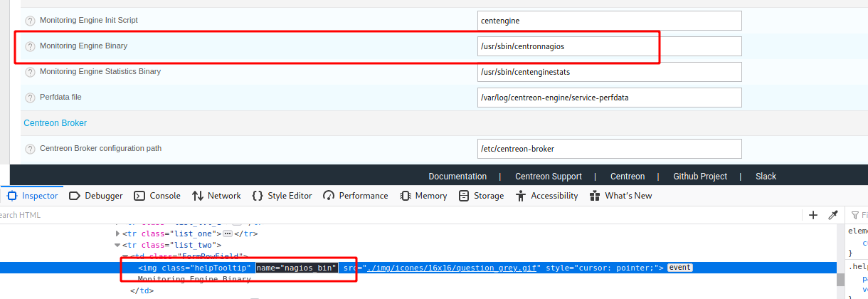Click the event badge on the img element
Screen dimensions: 868x299
tap(679, 268)
